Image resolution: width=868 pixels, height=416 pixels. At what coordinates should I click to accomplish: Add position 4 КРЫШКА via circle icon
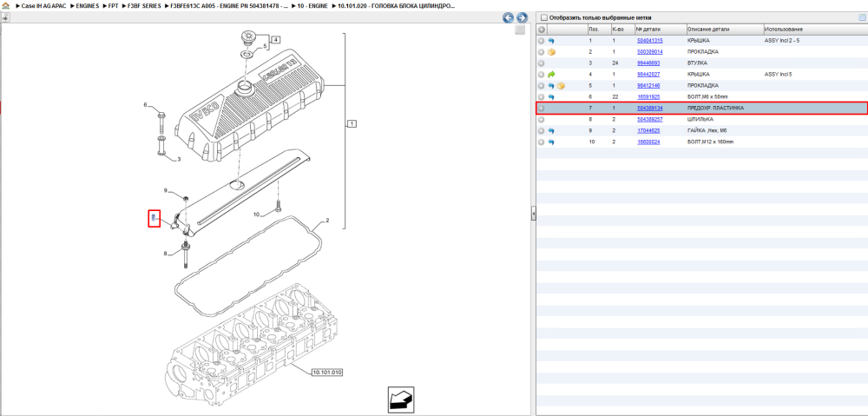point(542,74)
